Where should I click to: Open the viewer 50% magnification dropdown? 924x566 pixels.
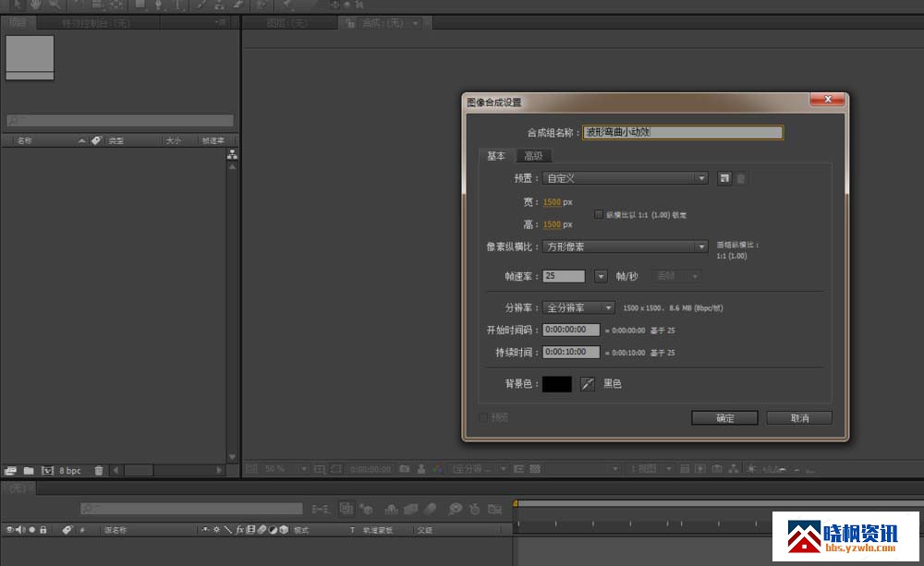click(x=286, y=469)
